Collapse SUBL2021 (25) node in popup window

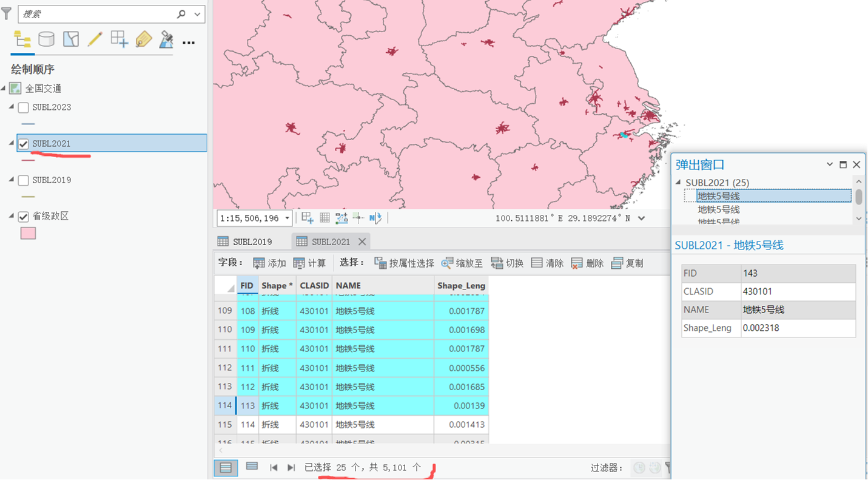click(678, 183)
